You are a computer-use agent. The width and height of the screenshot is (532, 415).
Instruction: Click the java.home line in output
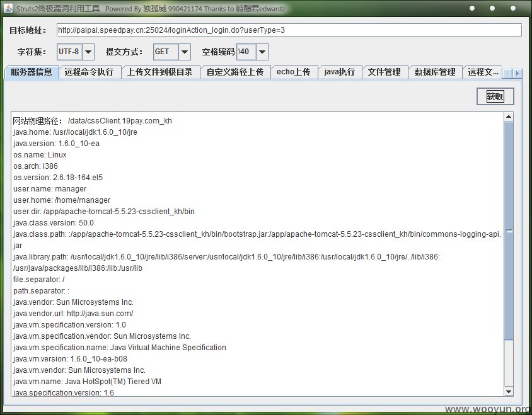(x=75, y=132)
